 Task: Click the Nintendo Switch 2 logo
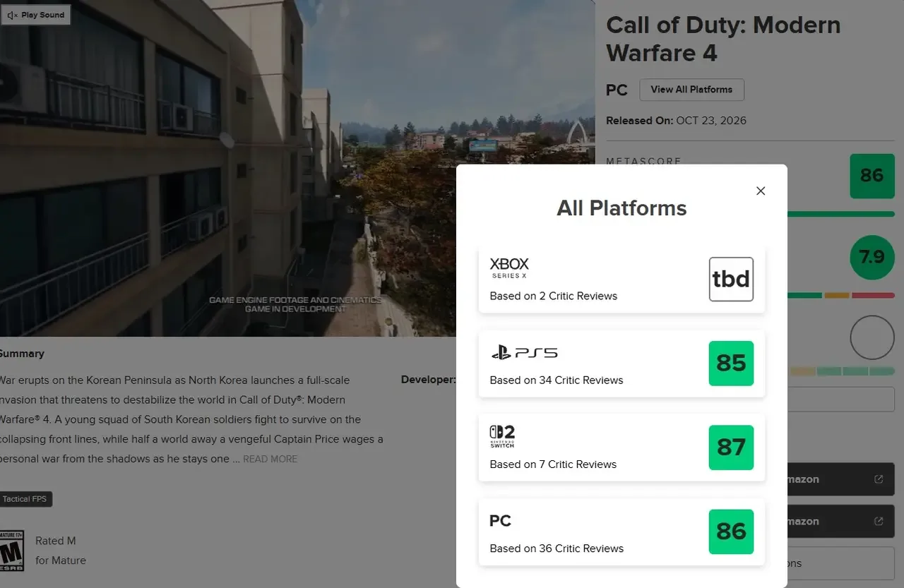tap(502, 436)
